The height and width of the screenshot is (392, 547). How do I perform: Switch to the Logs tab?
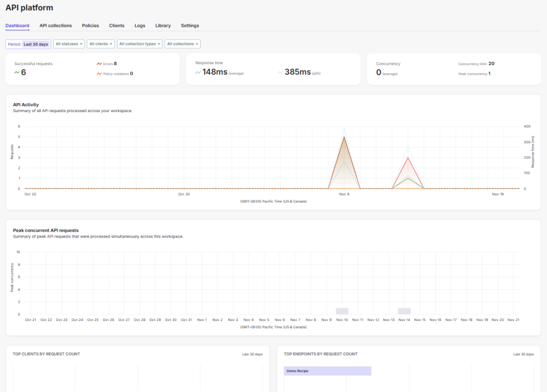click(x=139, y=26)
